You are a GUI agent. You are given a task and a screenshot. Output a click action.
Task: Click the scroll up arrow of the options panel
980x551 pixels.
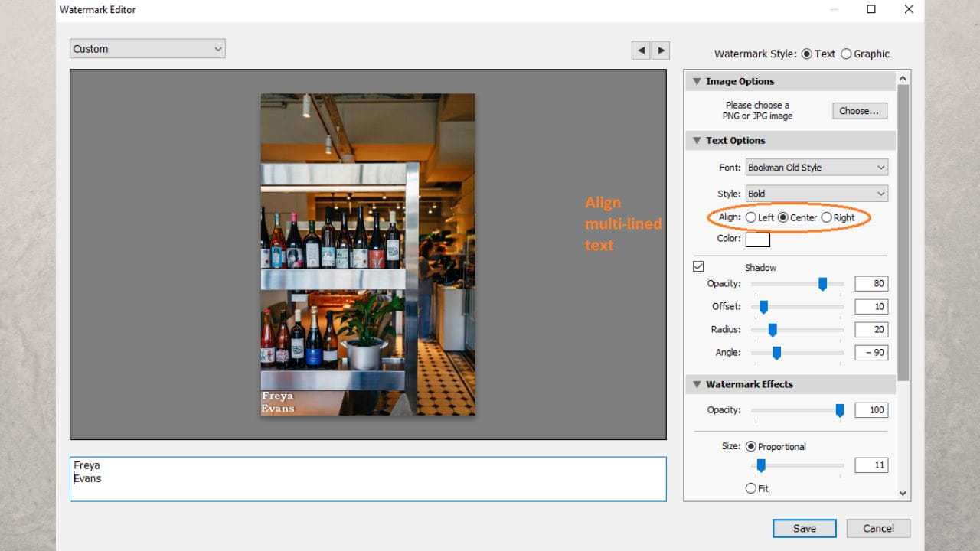pyautogui.click(x=903, y=77)
